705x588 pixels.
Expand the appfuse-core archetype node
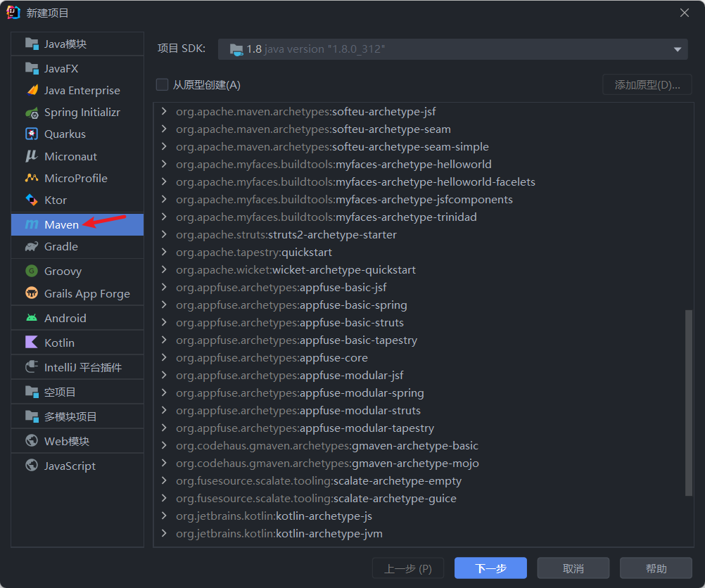164,357
